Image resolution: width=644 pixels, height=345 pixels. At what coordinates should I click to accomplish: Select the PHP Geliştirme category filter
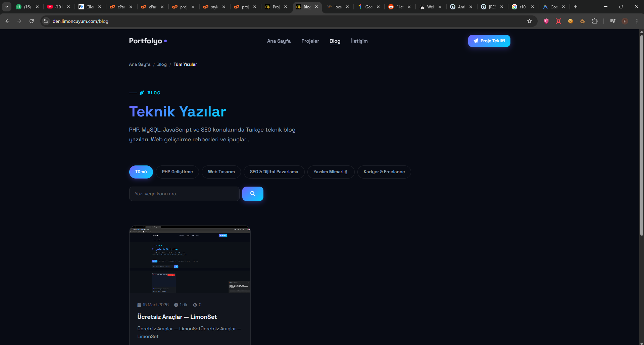[x=177, y=172]
